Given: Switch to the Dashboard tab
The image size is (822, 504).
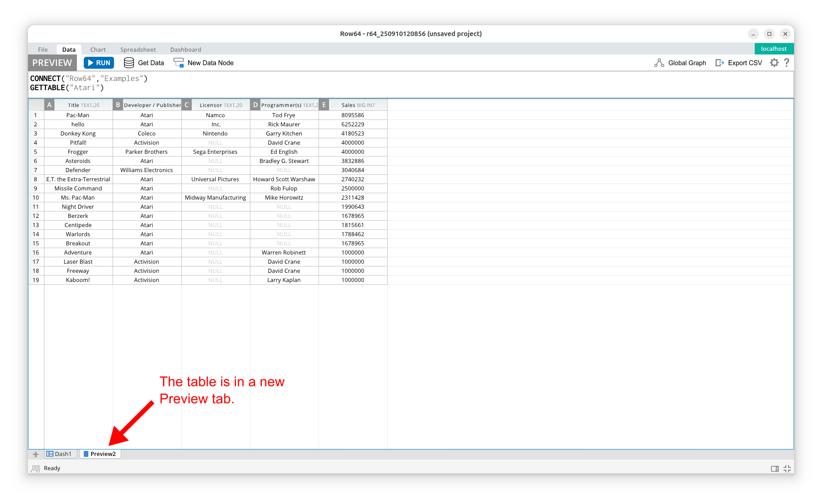Looking at the screenshot, I should click(185, 49).
